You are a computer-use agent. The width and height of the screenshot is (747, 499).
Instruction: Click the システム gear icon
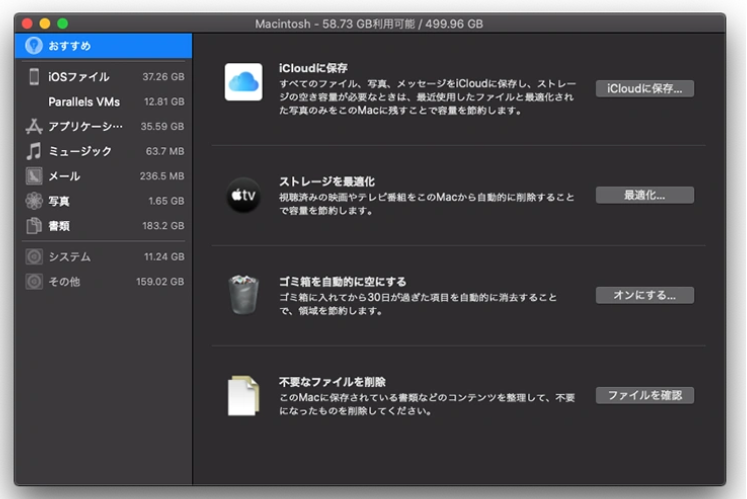pyautogui.click(x=34, y=256)
